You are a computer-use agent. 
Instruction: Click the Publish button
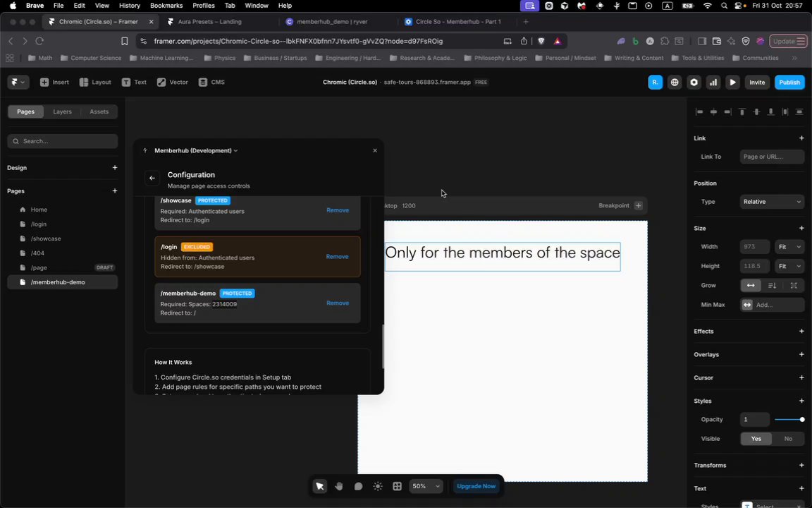tap(789, 82)
